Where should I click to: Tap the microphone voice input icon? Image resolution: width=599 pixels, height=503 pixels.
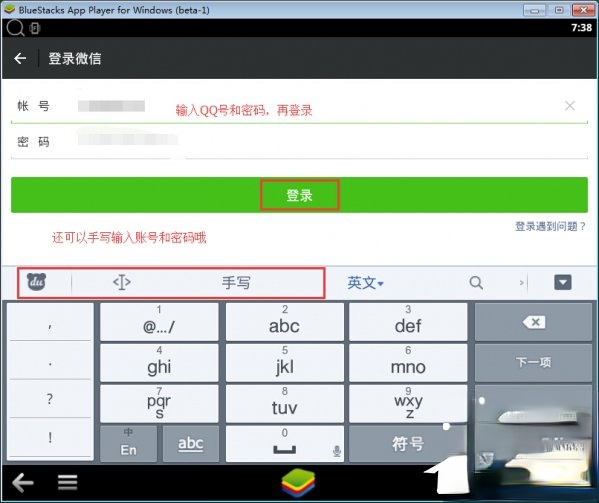[337, 451]
